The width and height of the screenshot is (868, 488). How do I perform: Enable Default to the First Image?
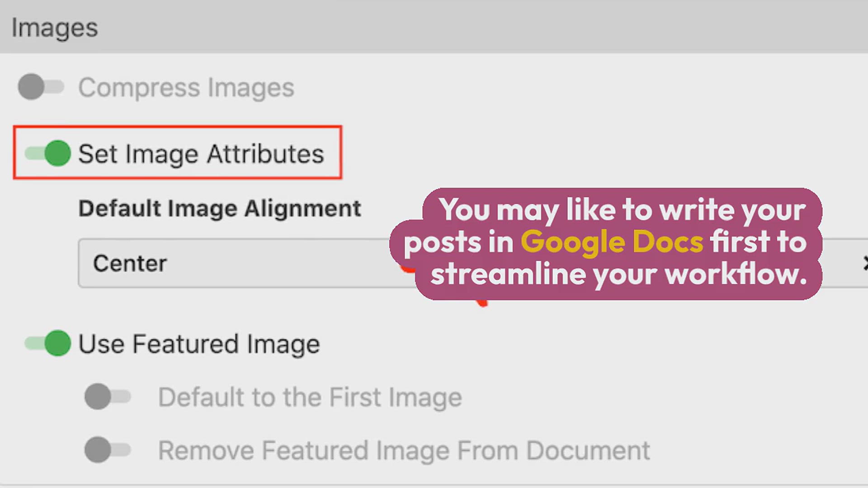coord(108,397)
